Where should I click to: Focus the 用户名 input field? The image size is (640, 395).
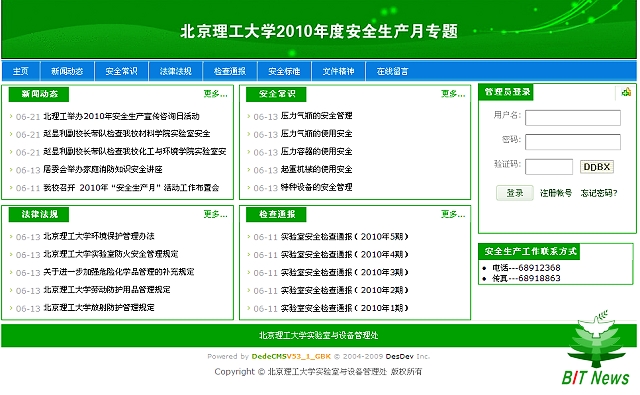(573, 118)
